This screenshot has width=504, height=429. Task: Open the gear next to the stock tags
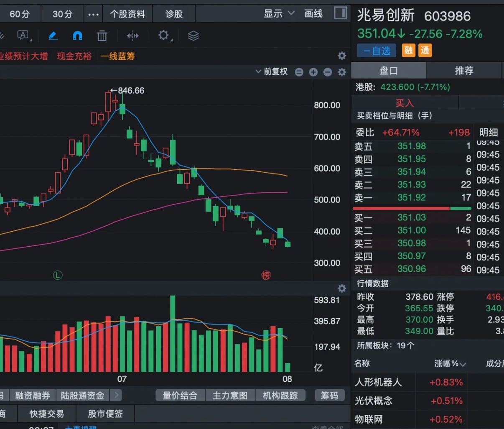[342, 56]
